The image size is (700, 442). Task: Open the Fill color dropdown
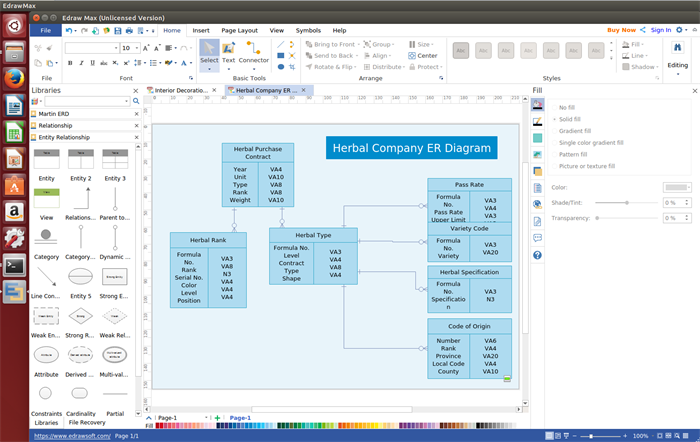[x=678, y=187]
